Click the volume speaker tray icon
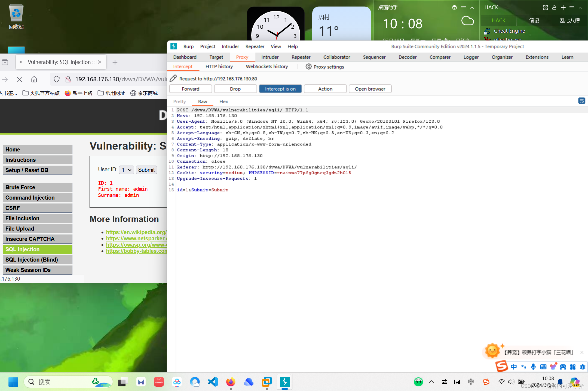This screenshot has width=588, height=391. point(510,382)
